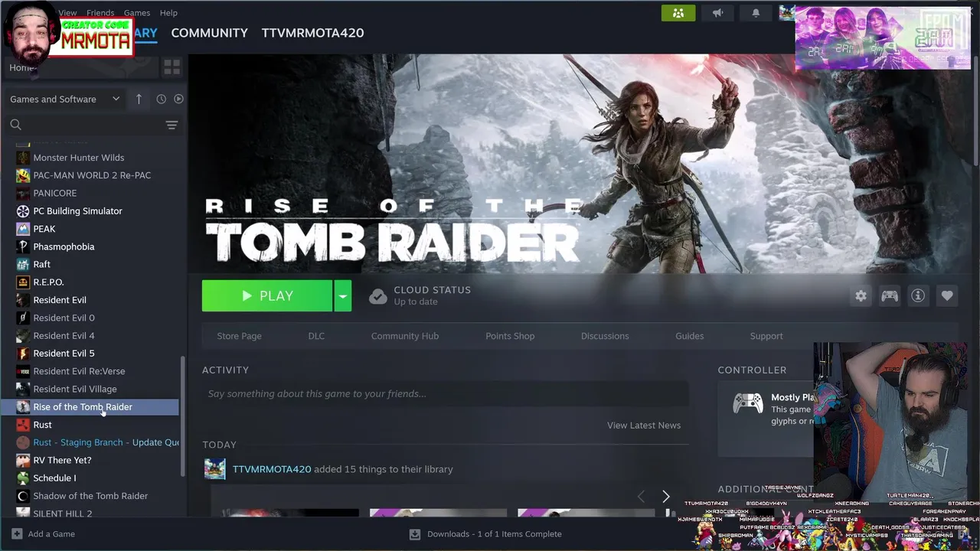Screen dimensions: 980x551
Task: Select Shadow of the Tomb Raider
Action: pyautogui.click(x=90, y=496)
